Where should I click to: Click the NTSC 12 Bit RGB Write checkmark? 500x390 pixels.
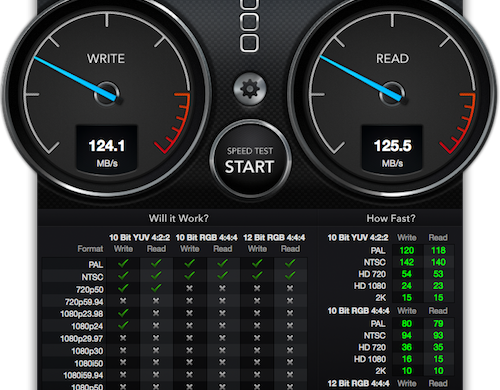pyautogui.click(x=257, y=276)
